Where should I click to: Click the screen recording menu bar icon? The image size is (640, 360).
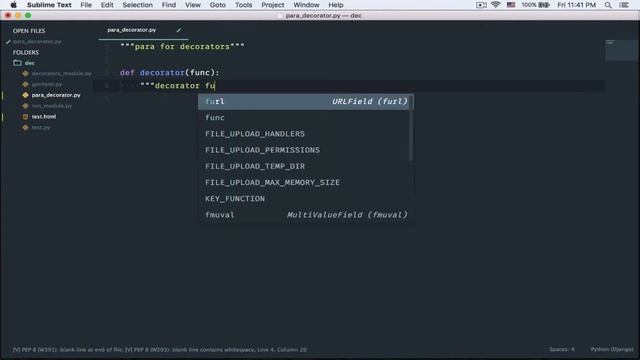pos(481,5)
